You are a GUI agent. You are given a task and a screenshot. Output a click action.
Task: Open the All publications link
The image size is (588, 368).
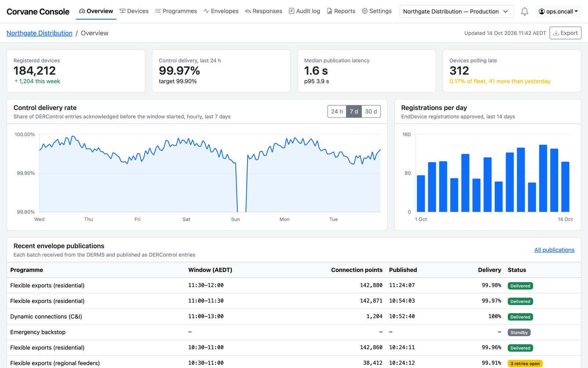(554, 250)
